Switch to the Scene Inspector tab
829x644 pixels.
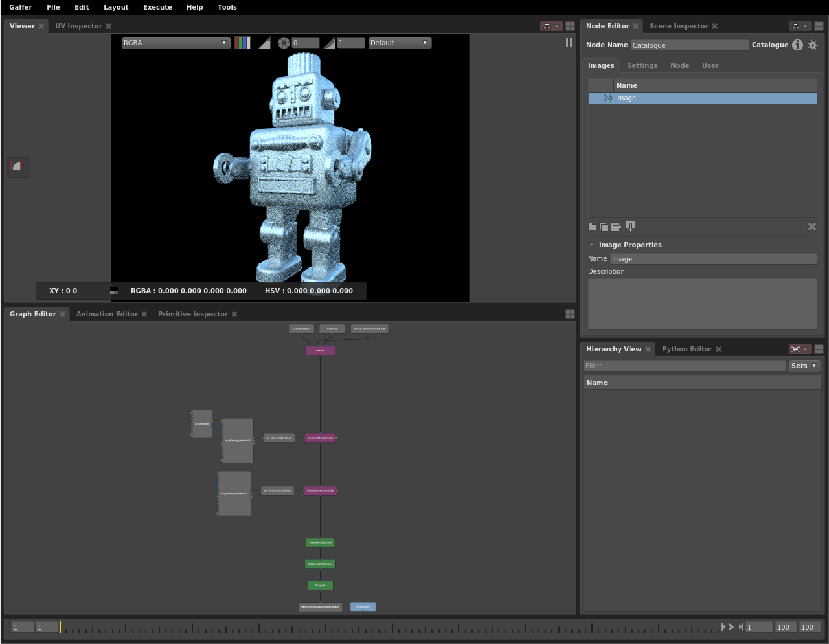pos(679,27)
